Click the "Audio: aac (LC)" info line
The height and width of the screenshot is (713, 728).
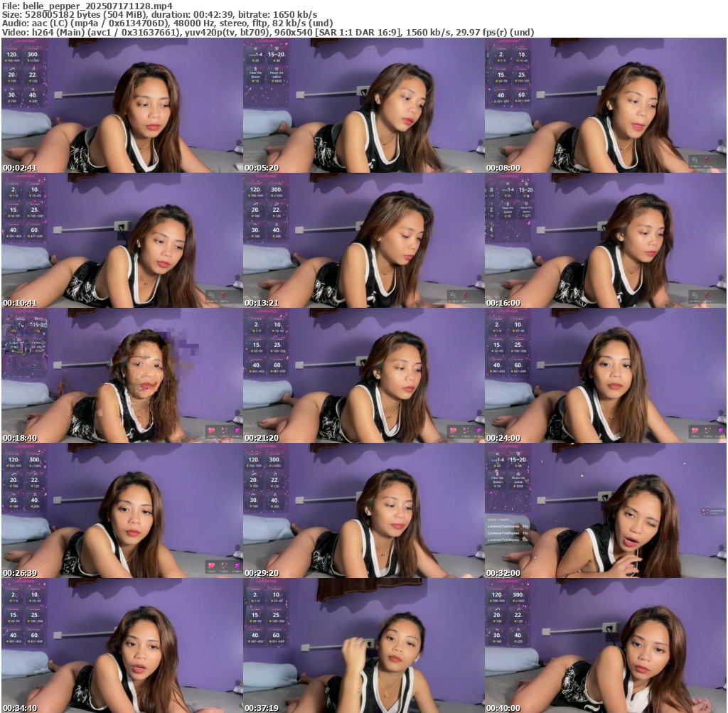pos(167,23)
